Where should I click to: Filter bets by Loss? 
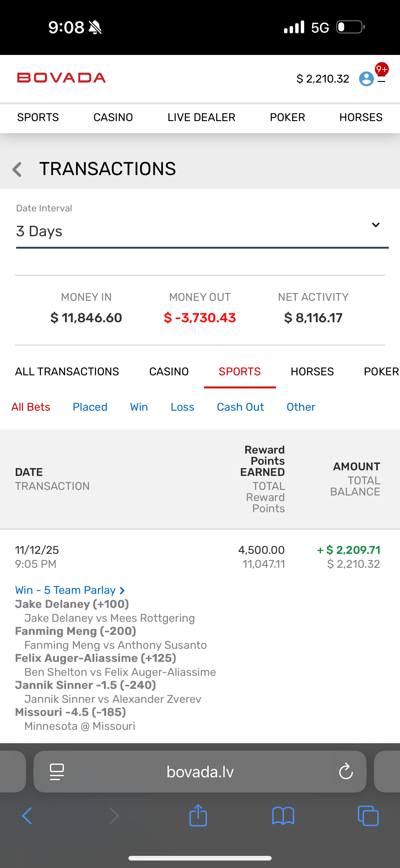pyautogui.click(x=182, y=407)
